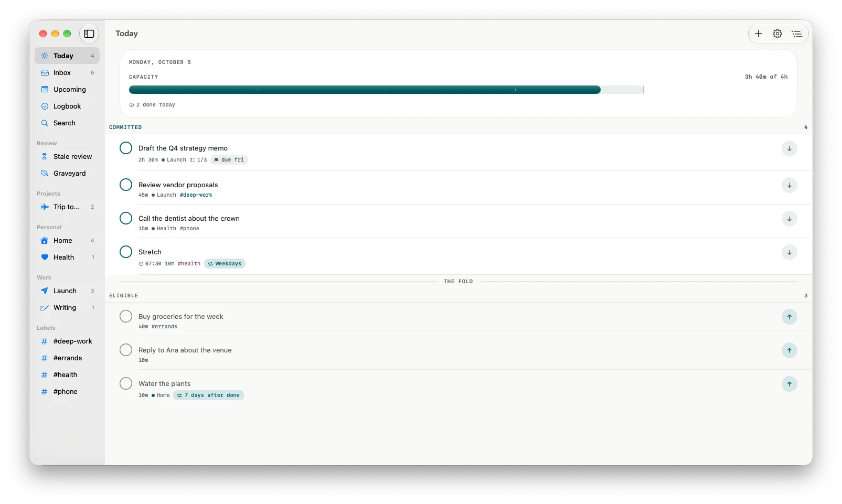Mark 'Call the dentist about the crown' done
The image size is (842, 504).
pos(126,218)
